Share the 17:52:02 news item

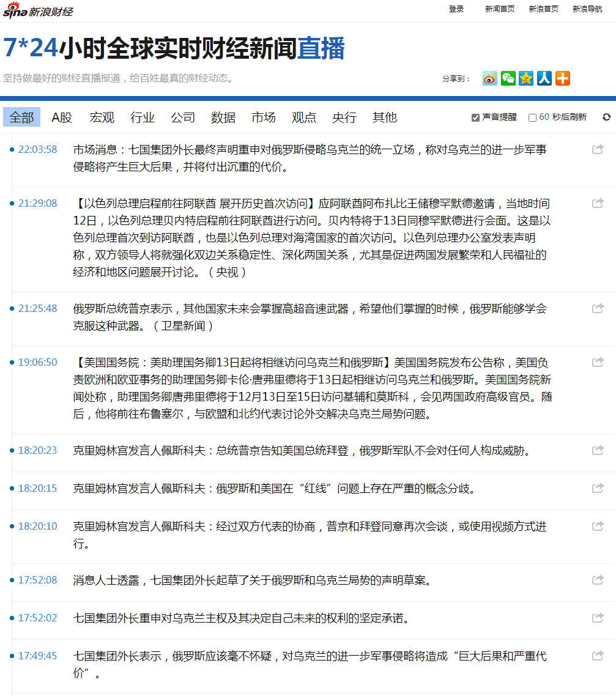tap(598, 618)
